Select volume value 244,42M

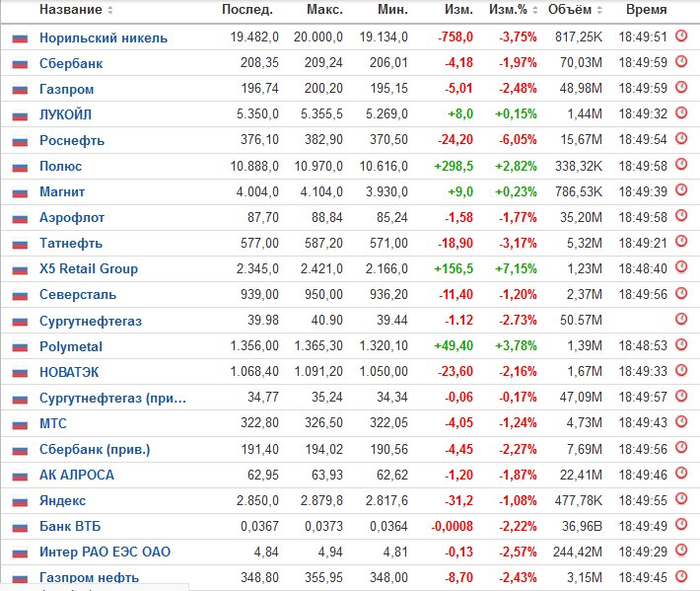click(578, 553)
